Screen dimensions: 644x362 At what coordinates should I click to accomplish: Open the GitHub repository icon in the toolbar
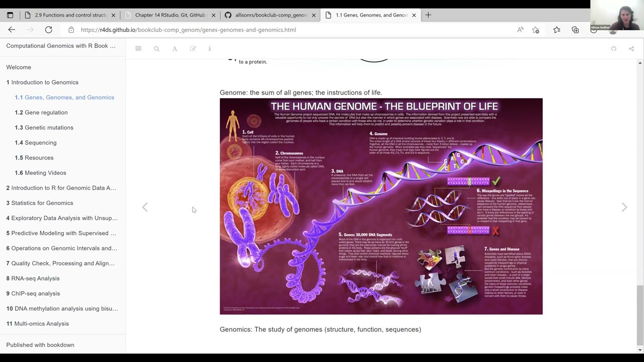[x=614, y=49]
